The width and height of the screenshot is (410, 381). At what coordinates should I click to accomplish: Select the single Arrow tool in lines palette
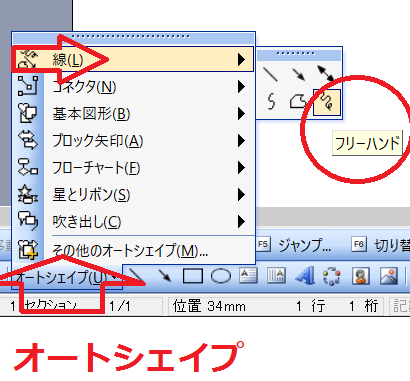[298, 74]
